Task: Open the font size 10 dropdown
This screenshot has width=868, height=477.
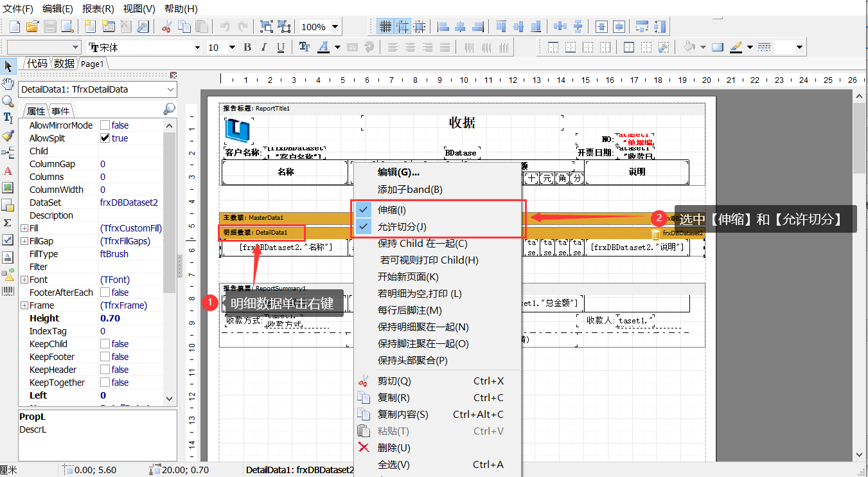Action: (233, 47)
